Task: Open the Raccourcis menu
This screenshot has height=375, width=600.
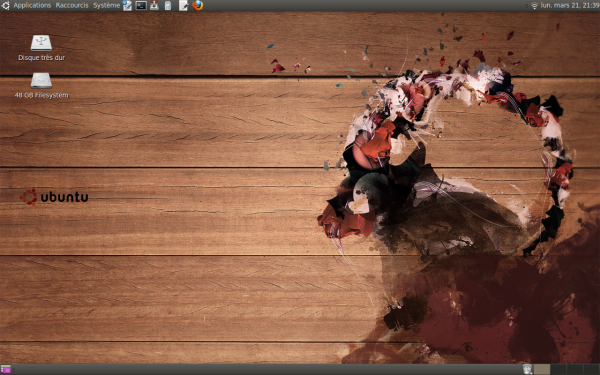Action: [x=72, y=5]
